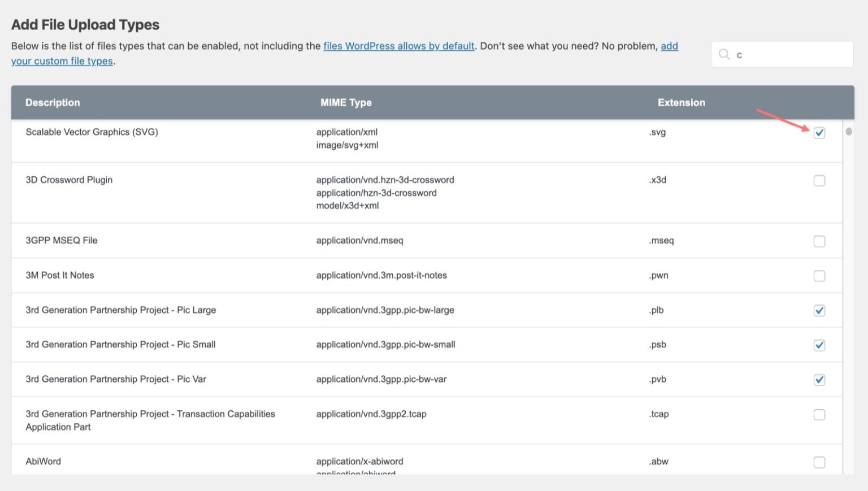Click the MIME Type column header
This screenshot has height=491, width=868.
tap(346, 102)
